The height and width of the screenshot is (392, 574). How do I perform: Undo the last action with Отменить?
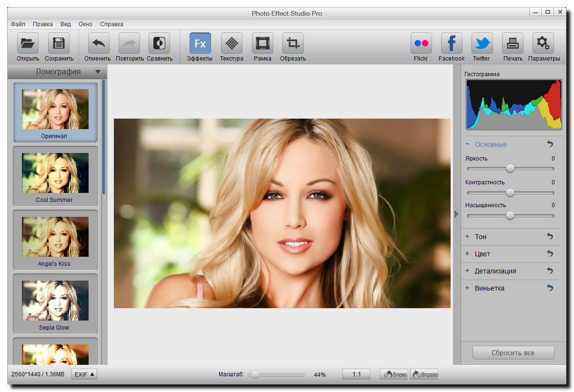(x=99, y=43)
